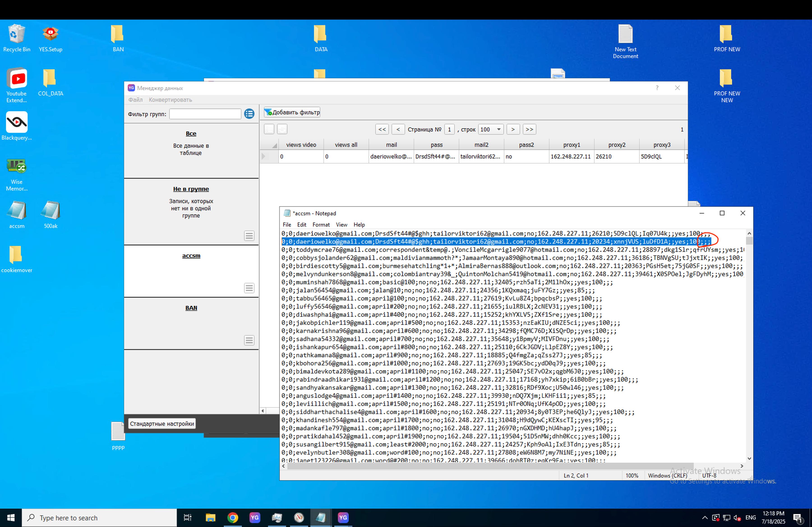Open the Format menu in Notepad
This screenshot has height=527, width=812.
[x=321, y=225]
